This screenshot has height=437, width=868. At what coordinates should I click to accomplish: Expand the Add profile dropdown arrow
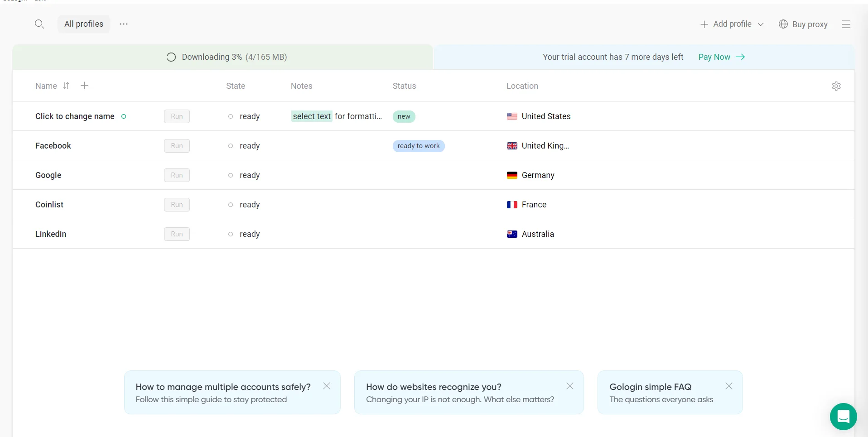761,24
